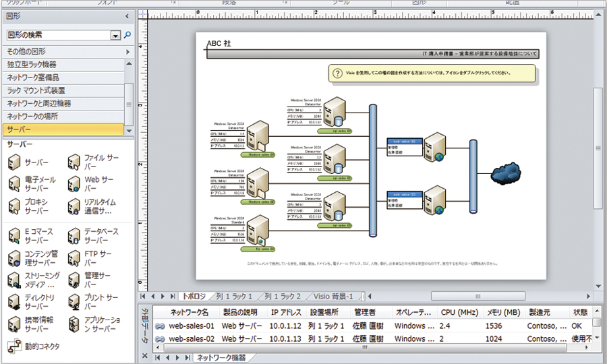607x364 pixels.
Task: Select the web-sales-01 data row
Action: tap(192, 326)
